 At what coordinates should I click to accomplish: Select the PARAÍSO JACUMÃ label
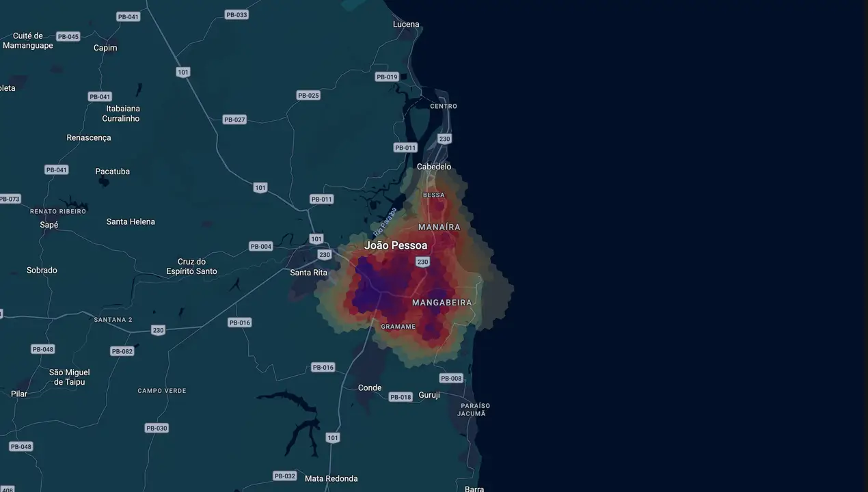[x=475, y=409]
